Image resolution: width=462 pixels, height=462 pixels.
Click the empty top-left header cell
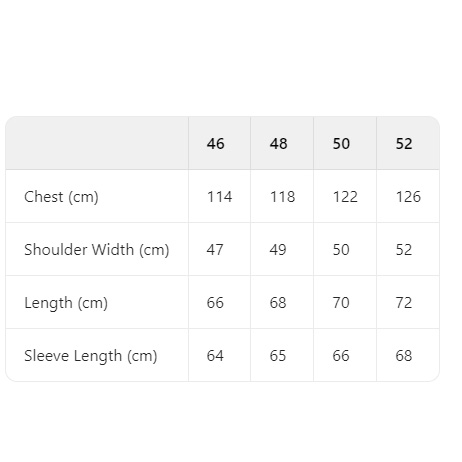97,143
